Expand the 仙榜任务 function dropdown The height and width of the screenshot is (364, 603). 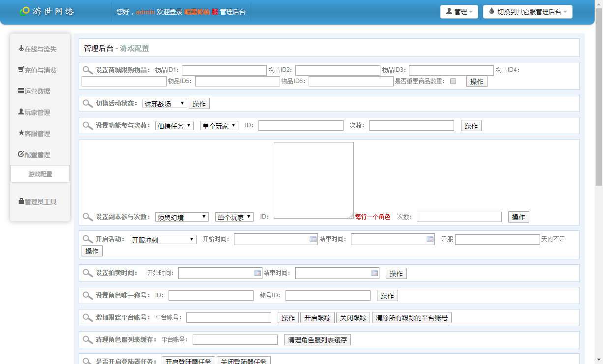click(x=174, y=126)
